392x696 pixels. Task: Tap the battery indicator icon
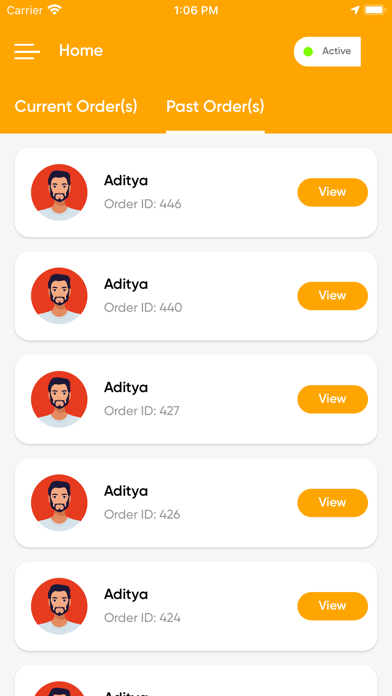point(375,10)
